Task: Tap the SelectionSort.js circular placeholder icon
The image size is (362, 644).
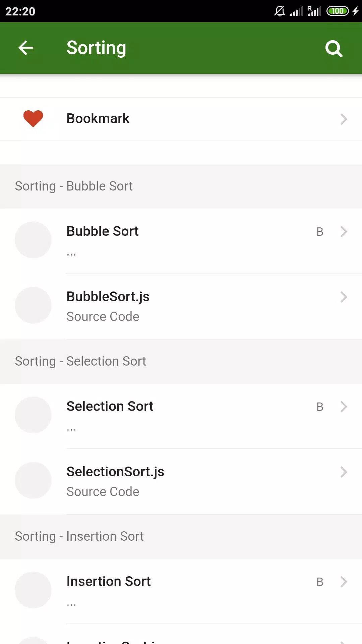Action: coord(33,480)
